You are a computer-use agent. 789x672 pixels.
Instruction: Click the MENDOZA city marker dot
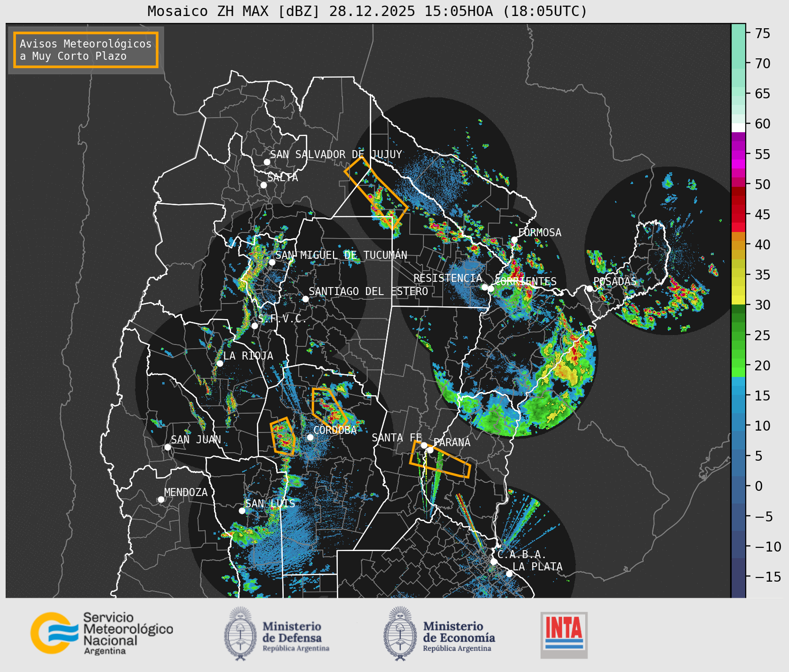(x=161, y=499)
